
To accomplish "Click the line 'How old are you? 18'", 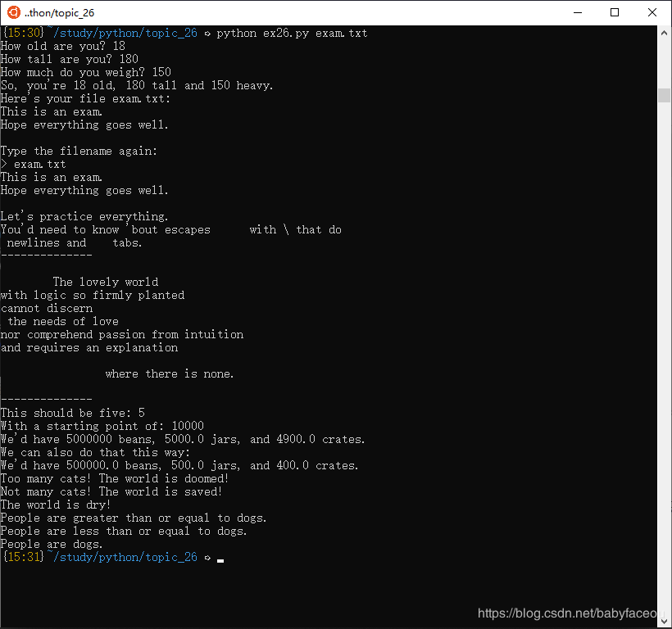I will coord(63,46).
